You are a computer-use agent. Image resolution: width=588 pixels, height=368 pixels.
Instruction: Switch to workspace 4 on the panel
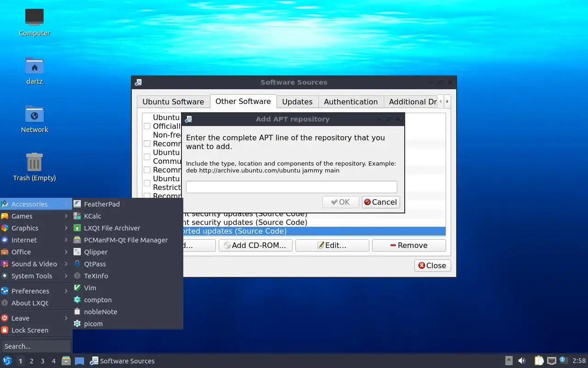click(x=54, y=361)
